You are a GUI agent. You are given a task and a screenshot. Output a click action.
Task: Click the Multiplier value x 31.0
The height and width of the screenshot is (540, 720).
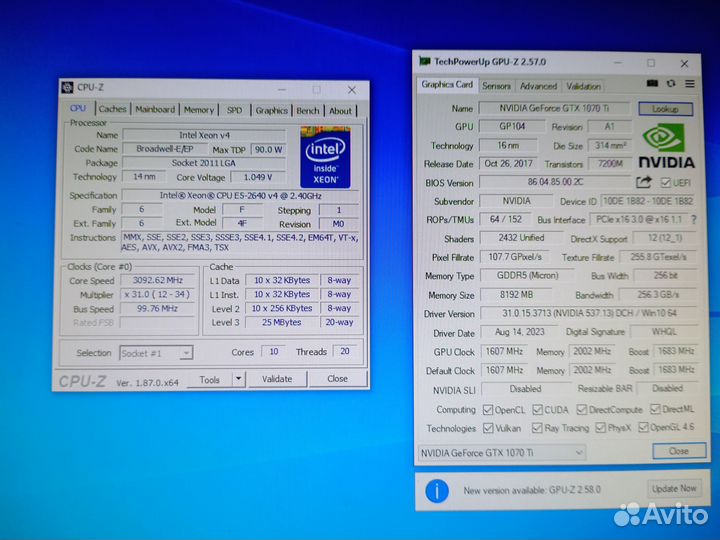(x=158, y=294)
